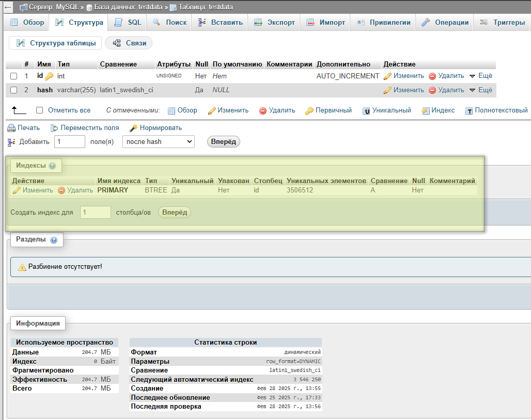Toggle the Отметить все checkbox
This screenshot has width=531, height=420.
[x=40, y=110]
